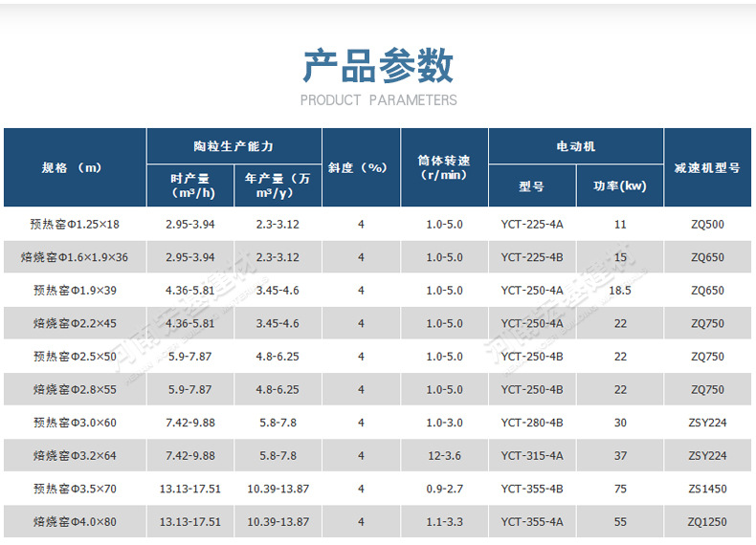Viewport: 756px width, 545px height.
Task: Click the 预热窑Φ1.25×18 spec cell
Action: pos(75,224)
